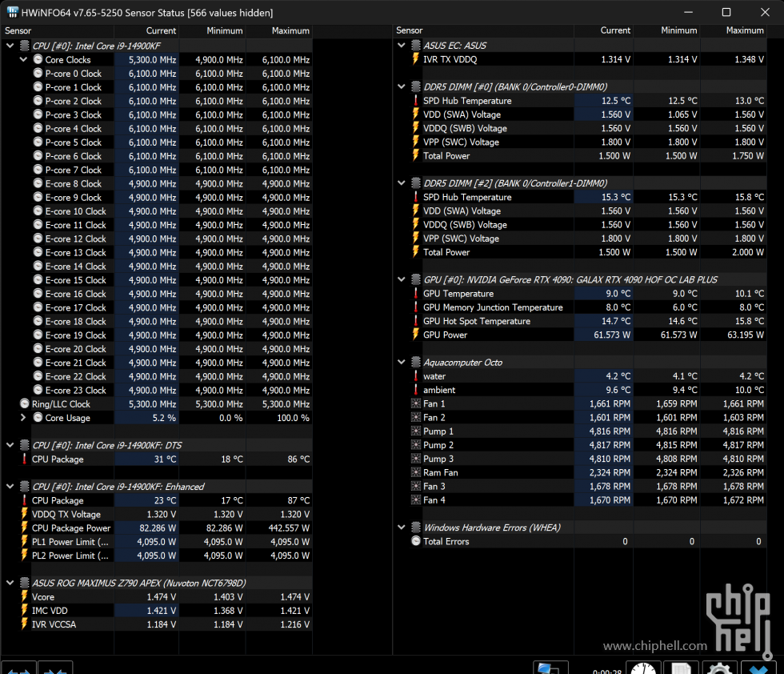Click the left panel Current column header

point(146,31)
